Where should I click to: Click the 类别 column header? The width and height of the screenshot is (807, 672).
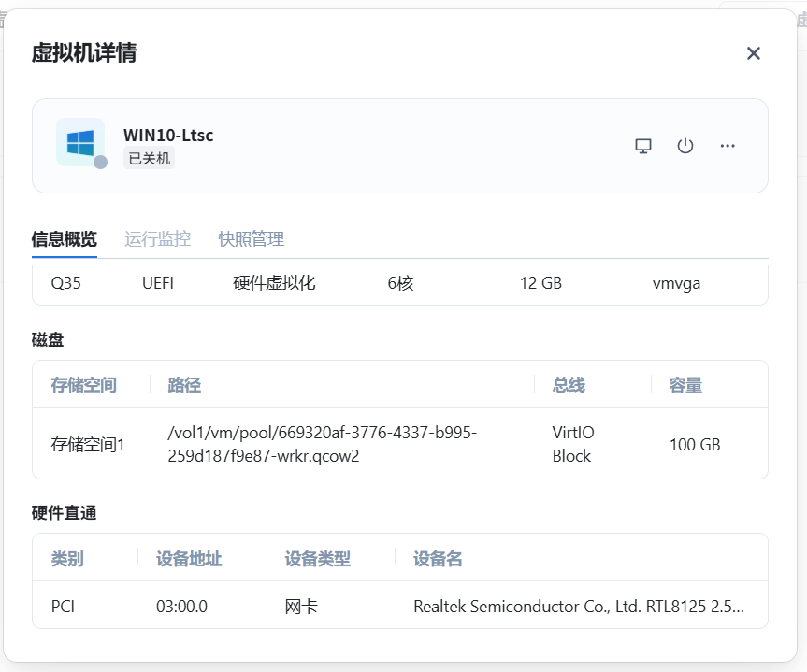coord(67,558)
